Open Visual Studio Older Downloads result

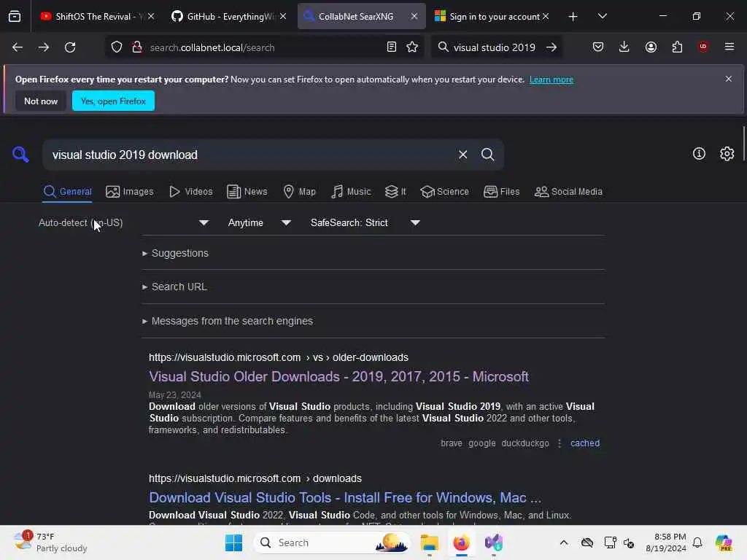pyautogui.click(x=338, y=377)
